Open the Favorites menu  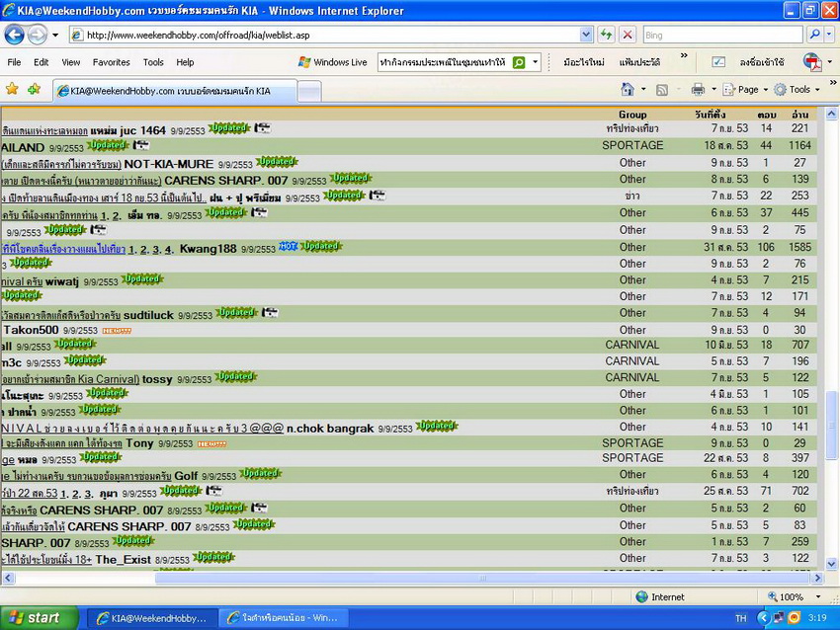pos(111,62)
